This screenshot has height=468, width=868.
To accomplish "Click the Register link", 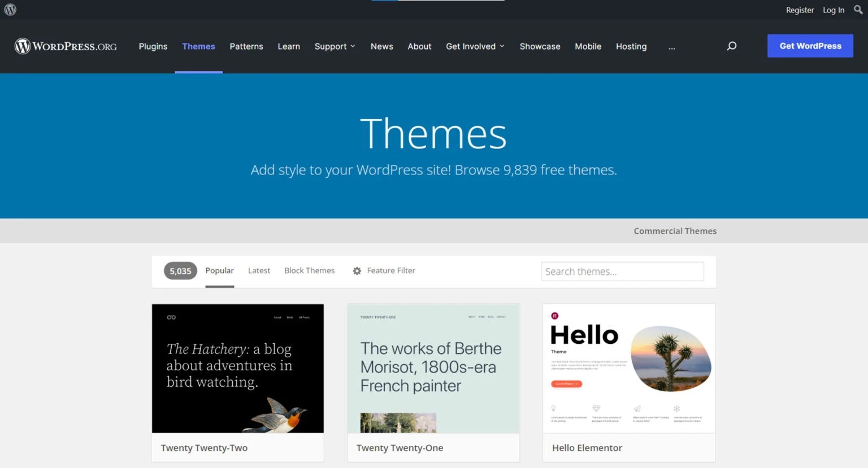I will [800, 10].
